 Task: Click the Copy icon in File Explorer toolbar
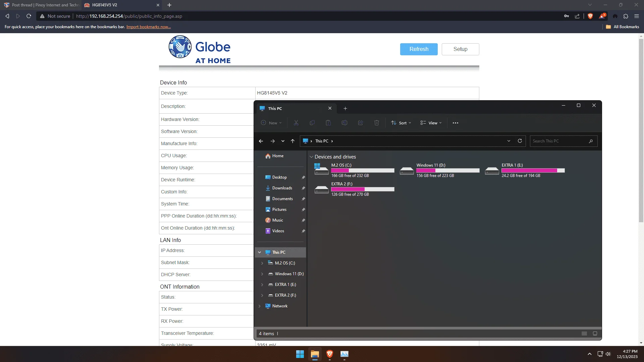click(312, 123)
